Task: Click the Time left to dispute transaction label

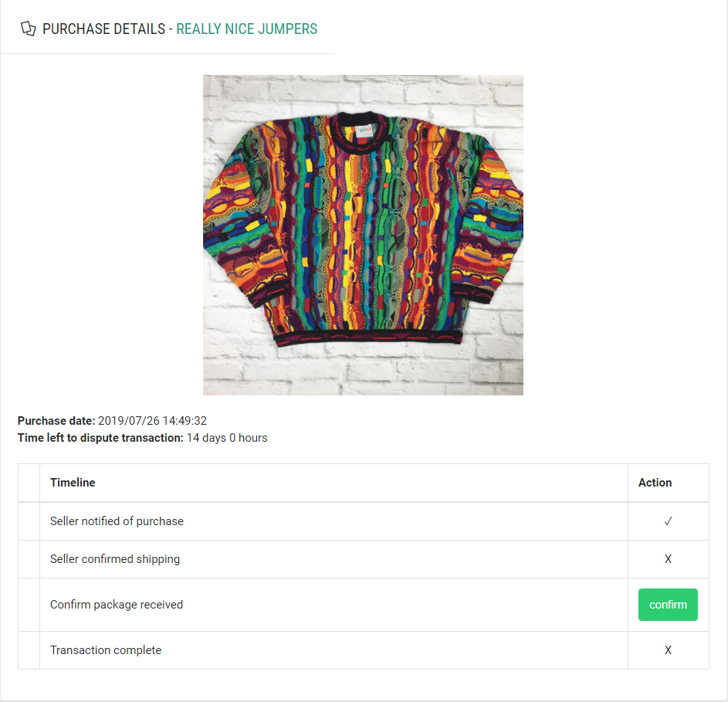Action: [100, 438]
